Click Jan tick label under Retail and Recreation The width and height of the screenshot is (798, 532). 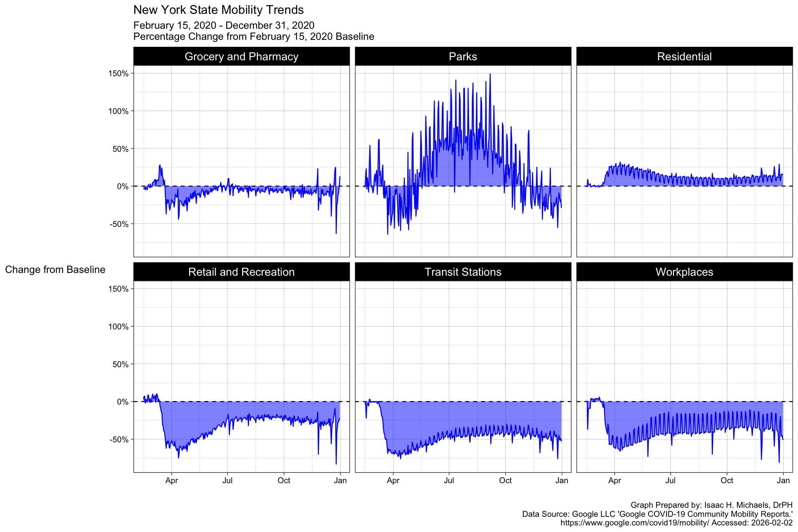(340, 480)
